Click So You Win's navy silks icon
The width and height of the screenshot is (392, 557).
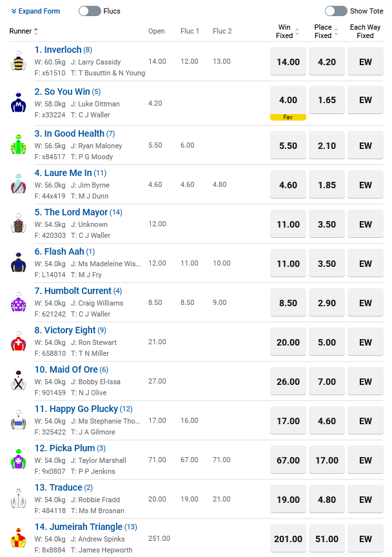coord(18,103)
